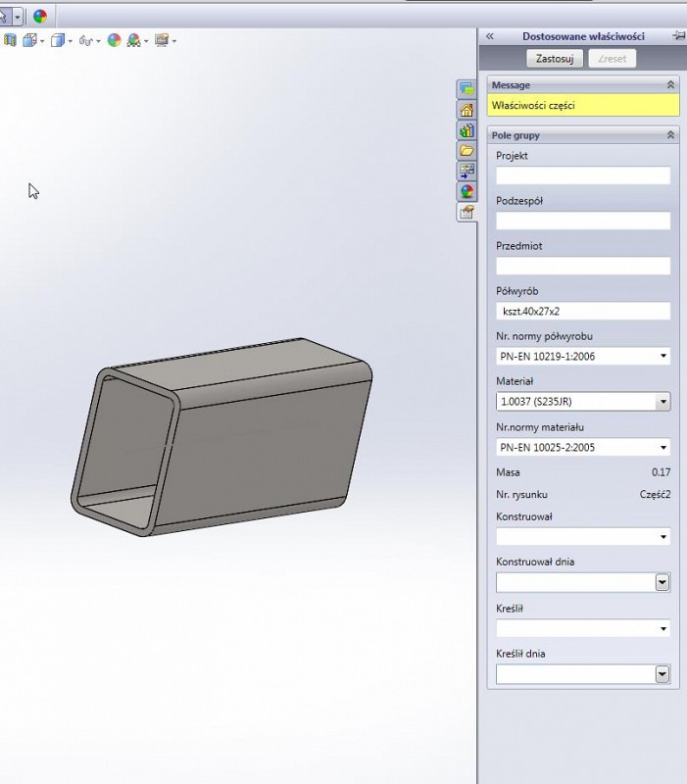Screen dimensions: 687x784
Task: Pin the Dostosowane właściwości panel
Action: tap(678, 35)
